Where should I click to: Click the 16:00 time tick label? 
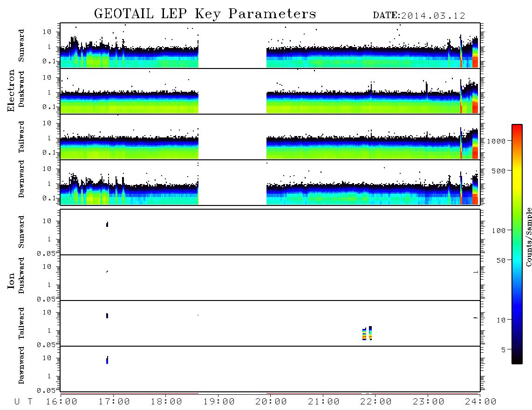pyautogui.click(x=62, y=402)
